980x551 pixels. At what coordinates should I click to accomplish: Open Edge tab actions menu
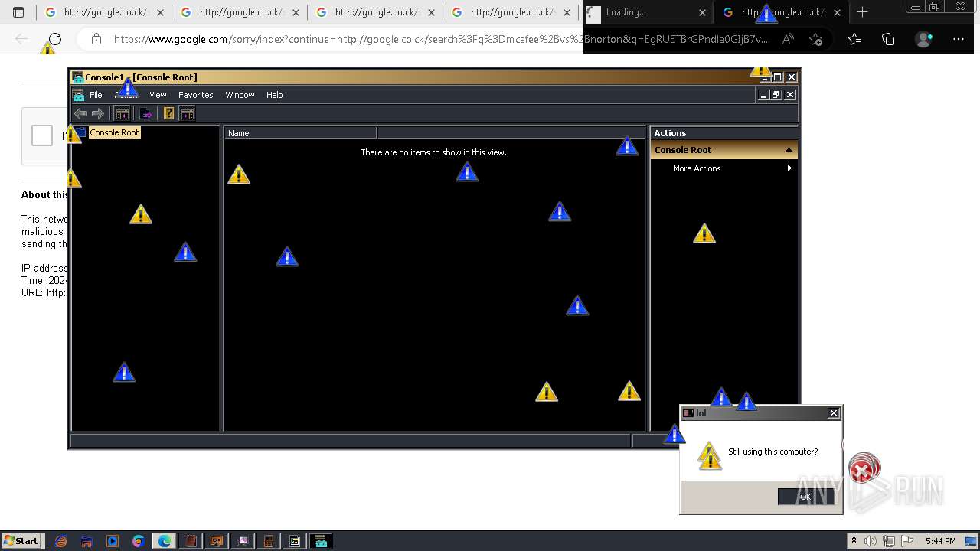[x=18, y=12]
